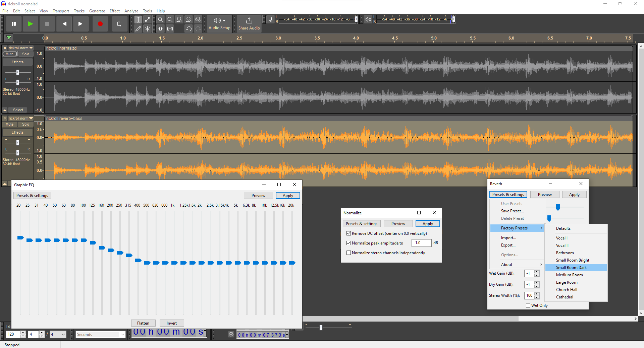Toggle Solo on the rickroll normalzd track
This screenshot has width=644, height=348.
click(26, 54)
